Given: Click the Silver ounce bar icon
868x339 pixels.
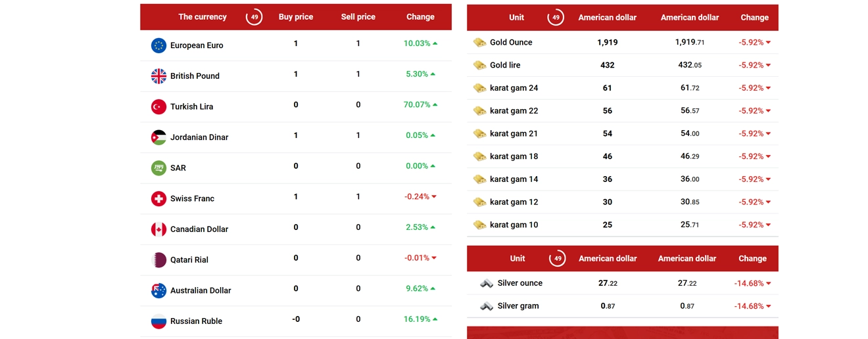Looking at the screenshot, I should pyautogui.click(x=487, y=284).
